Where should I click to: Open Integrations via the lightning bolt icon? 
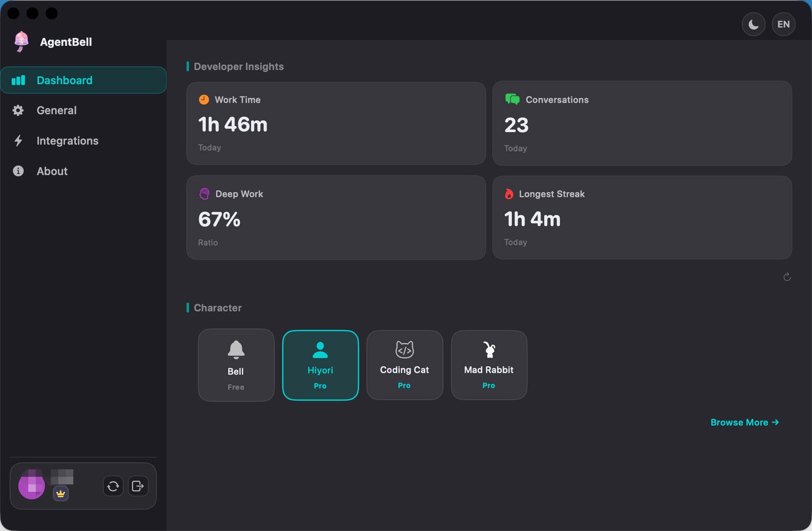pos(18,141)
